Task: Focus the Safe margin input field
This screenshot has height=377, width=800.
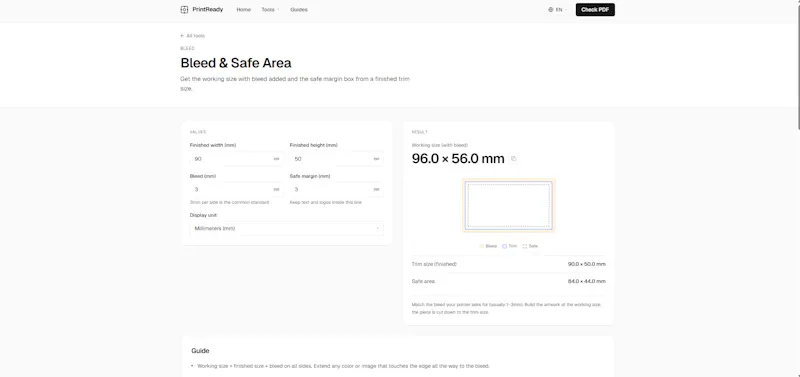Action: pos(336,189)
